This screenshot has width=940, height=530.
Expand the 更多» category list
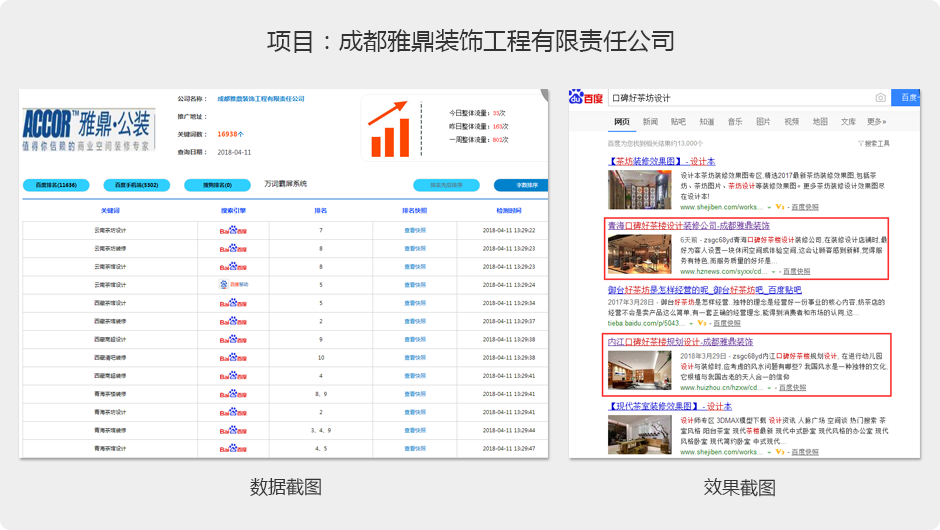tap(876, 122)
